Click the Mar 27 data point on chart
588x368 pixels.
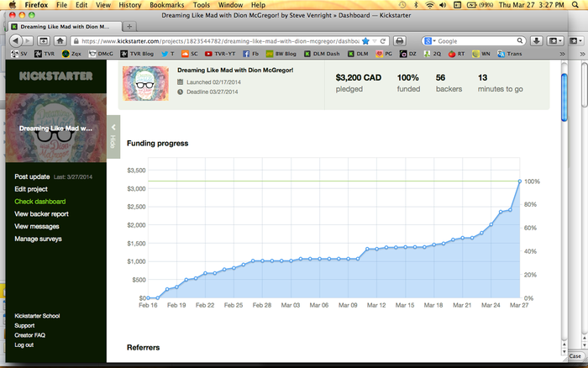coord(520,181)
